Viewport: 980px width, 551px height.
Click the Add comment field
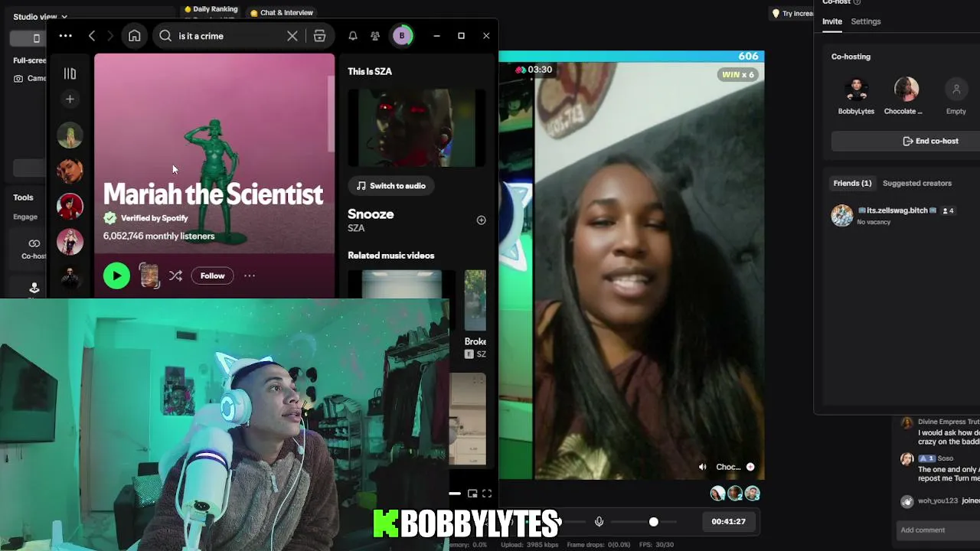tap(939, 530)
